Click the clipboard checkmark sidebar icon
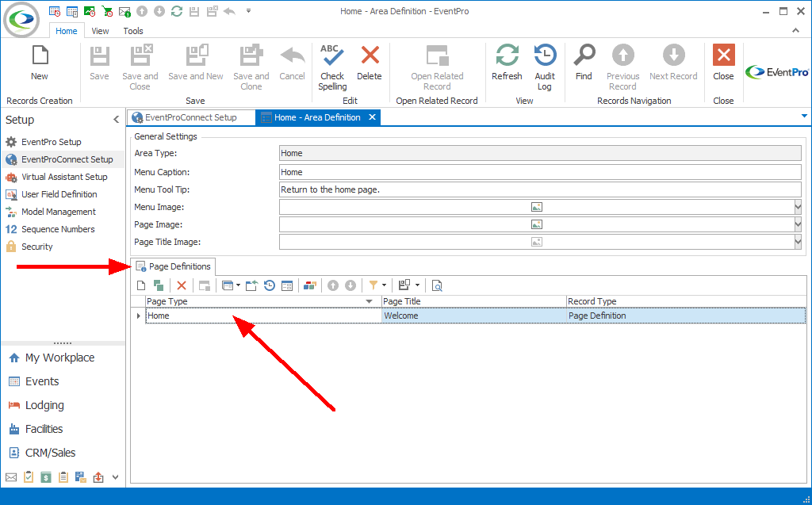Screen dimensions: 812x505 pyautogui.click(x=29, y=476)
